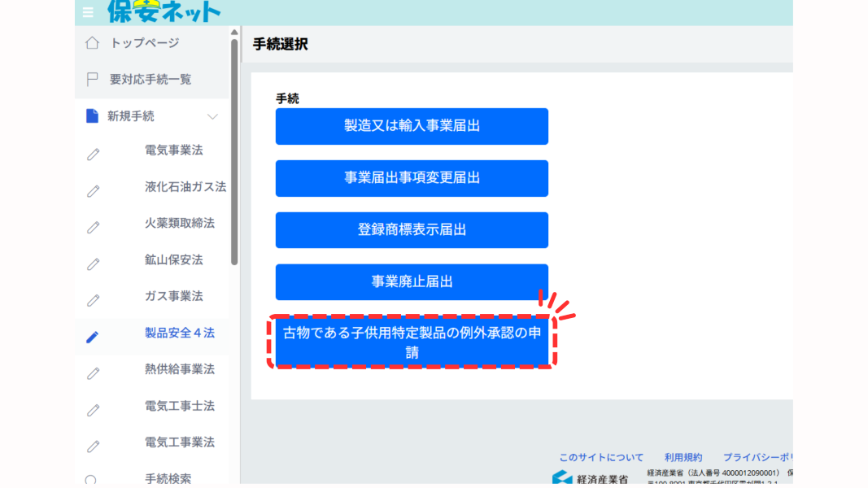Open the このサイトについて footer link

click(x=600, y=457)
